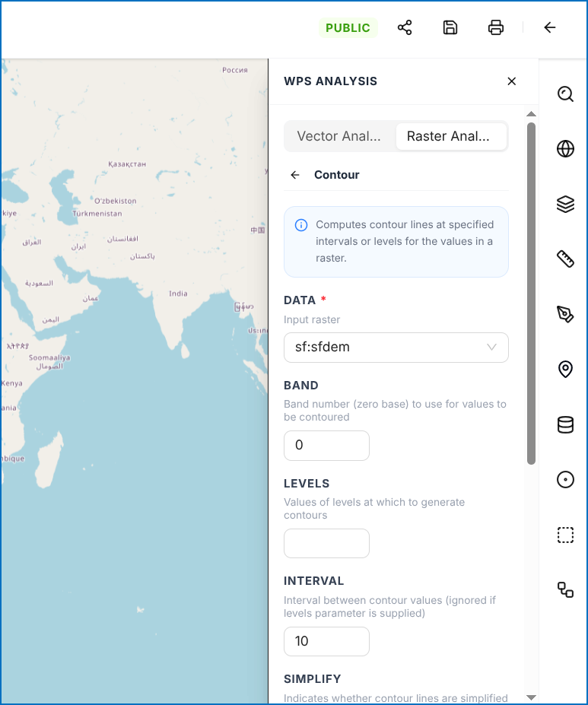Save the map with floppy icon
The height and width of the screenshot is (705, 588).
click(x=450, y=27)
